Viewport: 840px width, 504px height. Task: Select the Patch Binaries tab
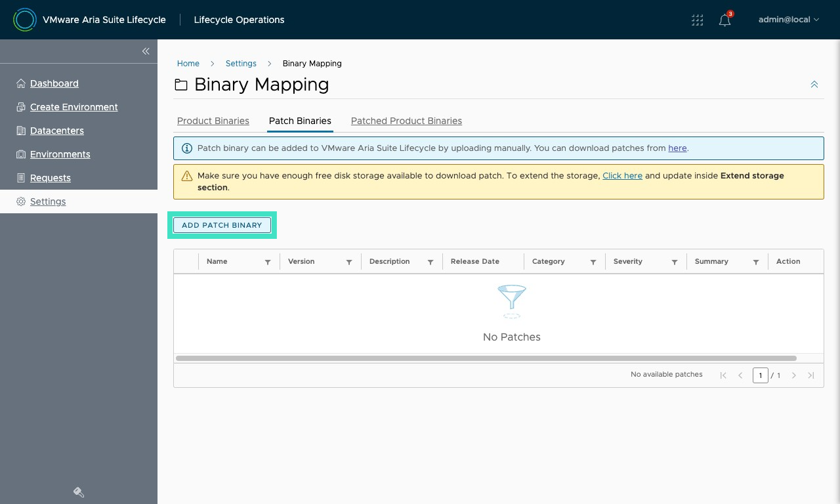click(300, 121)
